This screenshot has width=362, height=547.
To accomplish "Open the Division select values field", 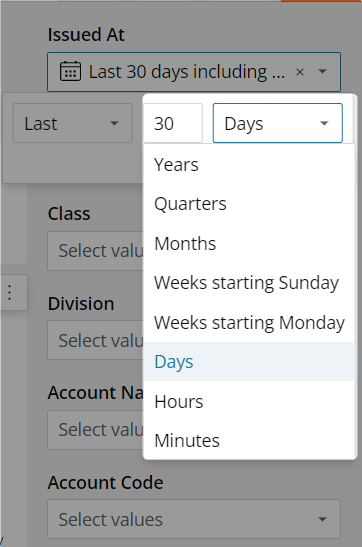I will pos(95,340).
